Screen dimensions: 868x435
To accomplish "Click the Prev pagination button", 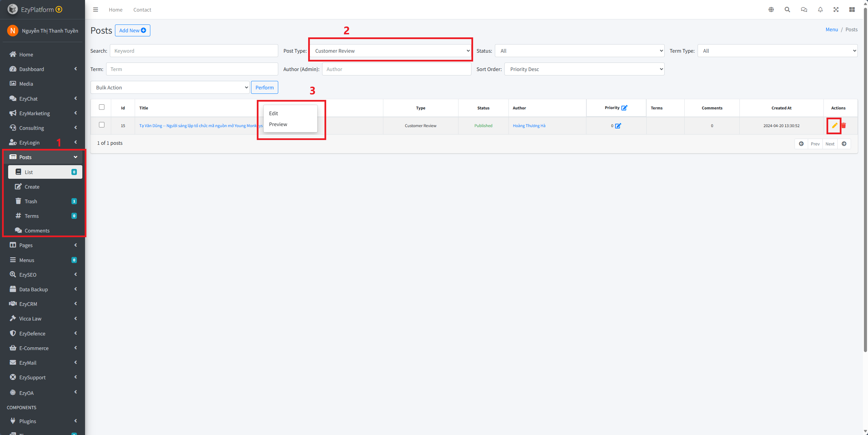I will point(815,144).
